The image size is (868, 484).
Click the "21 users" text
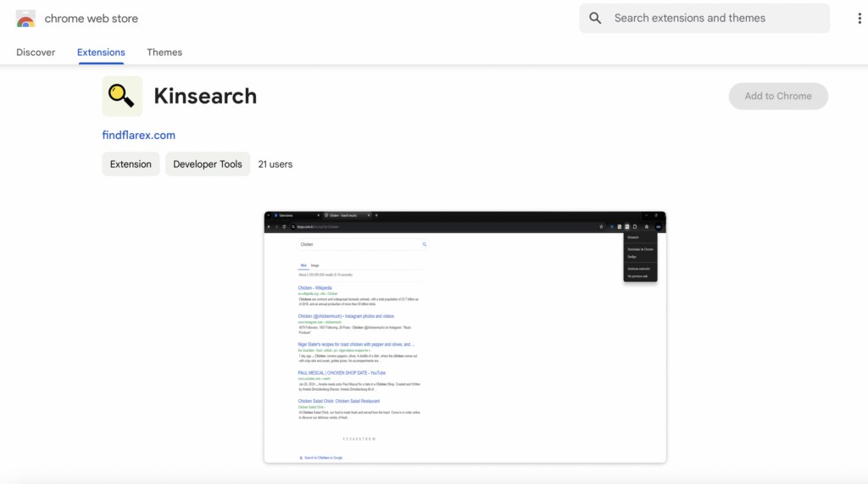click(x=275, y=164)
